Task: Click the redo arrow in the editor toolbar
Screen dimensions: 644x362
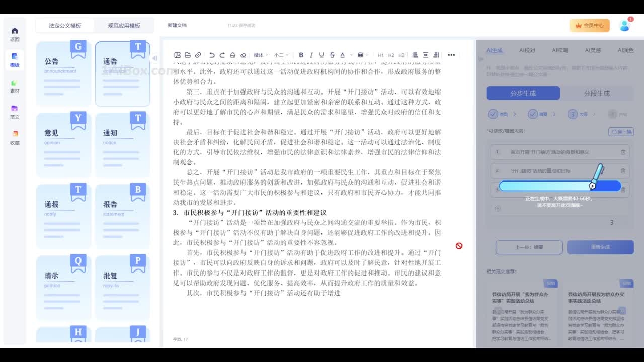Action: coord(222,55)
